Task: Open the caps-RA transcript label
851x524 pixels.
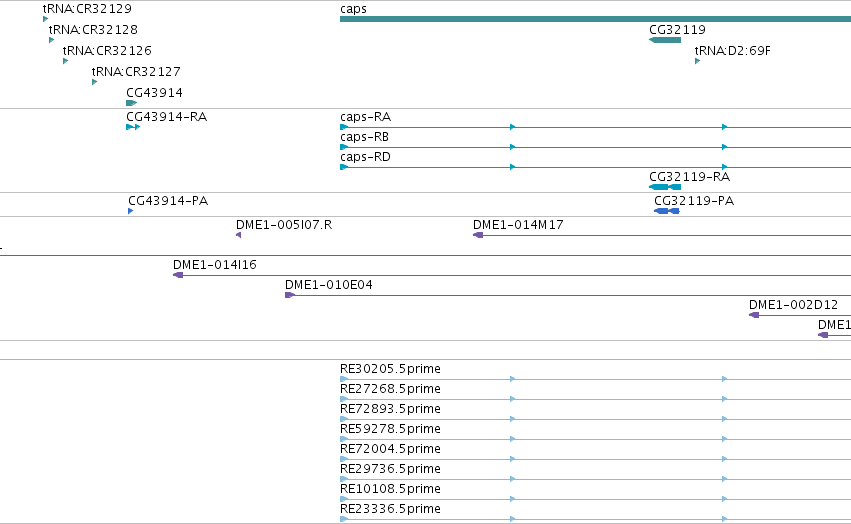Action: tap(365, 117)
